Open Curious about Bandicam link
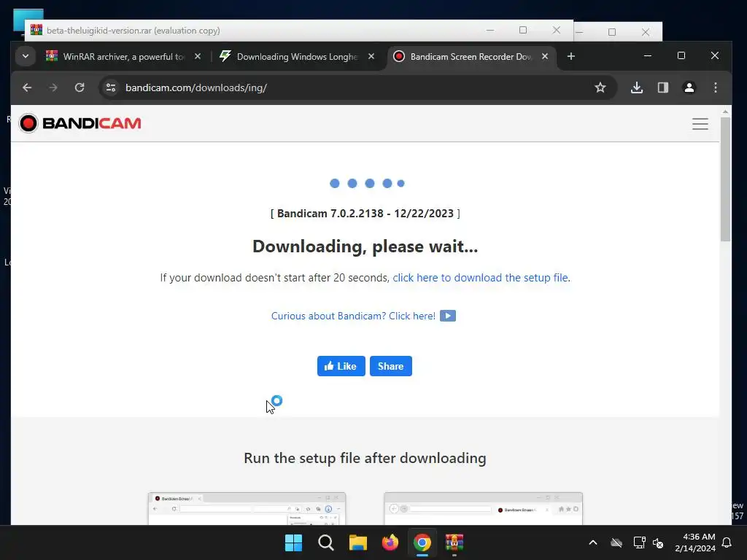747x560 pixels. point(353,316)
